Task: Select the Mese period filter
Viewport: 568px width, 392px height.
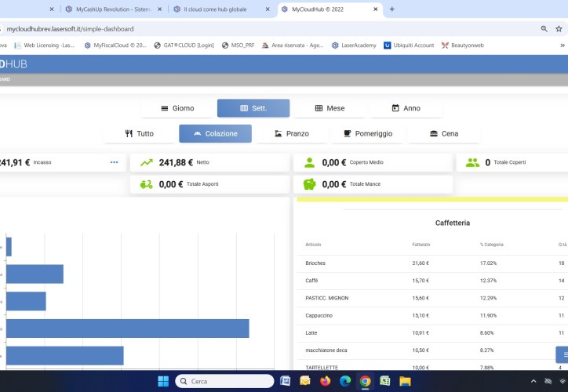Action: click(330, 108)
